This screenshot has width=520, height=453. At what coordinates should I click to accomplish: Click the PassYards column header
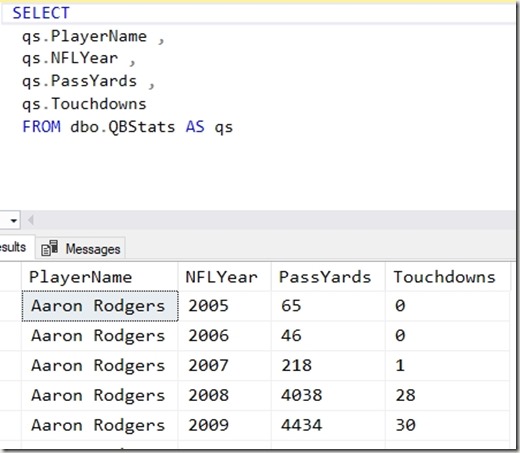point(328,277)
